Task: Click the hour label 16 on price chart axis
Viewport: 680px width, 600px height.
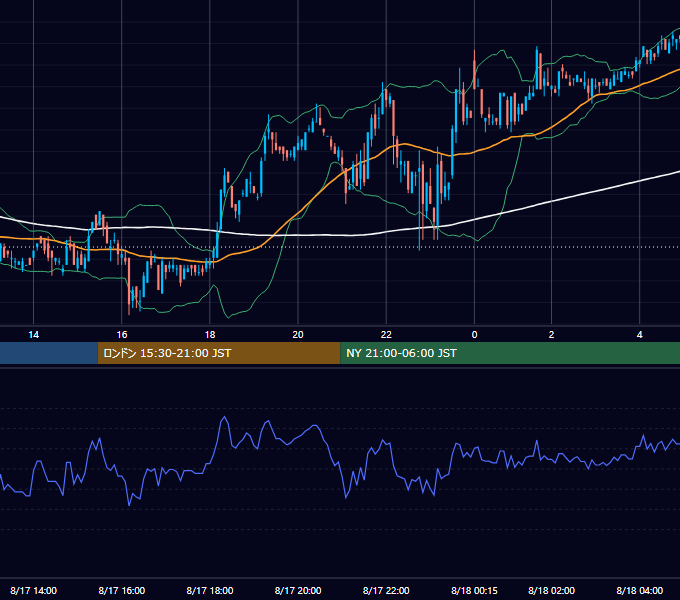Action: click(122, 334)
